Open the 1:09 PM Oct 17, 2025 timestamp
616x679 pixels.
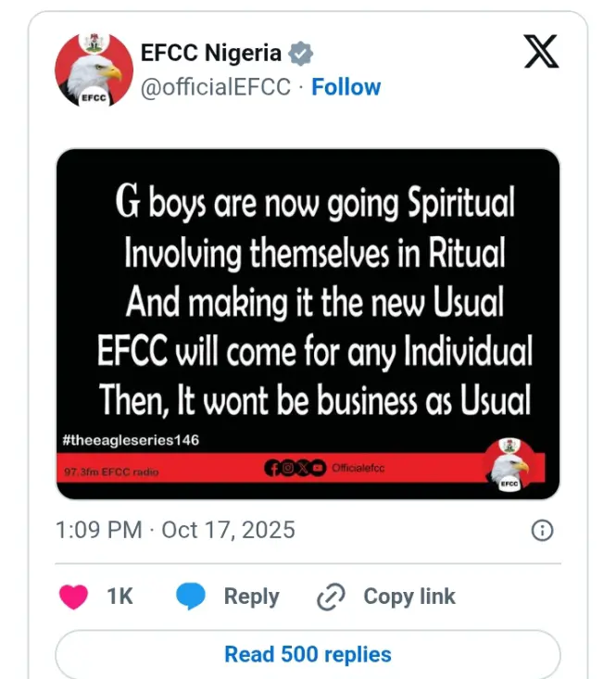[175, 531]
